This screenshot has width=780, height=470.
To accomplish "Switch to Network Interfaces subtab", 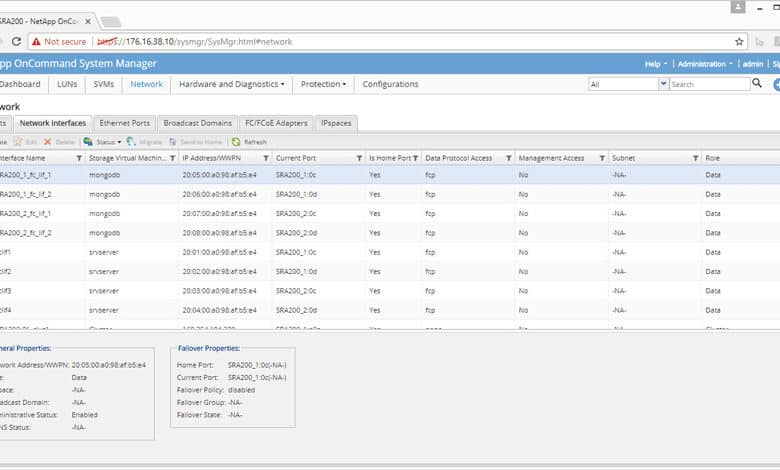I will [53, 123].
